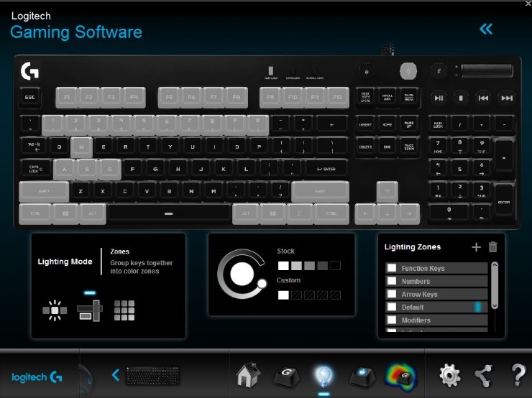Screen dimensions: 532x398
Task: Click the play/pause media key
Action: point(439,98)
